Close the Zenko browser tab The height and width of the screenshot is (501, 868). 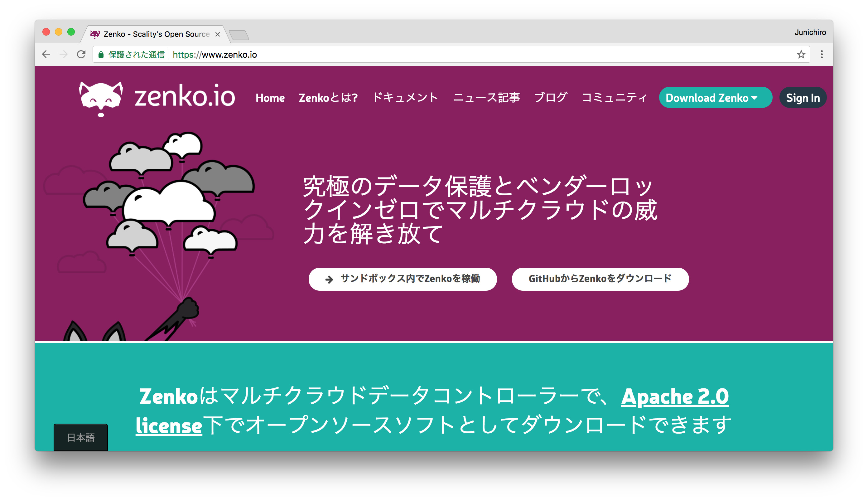tap(217, 34)
